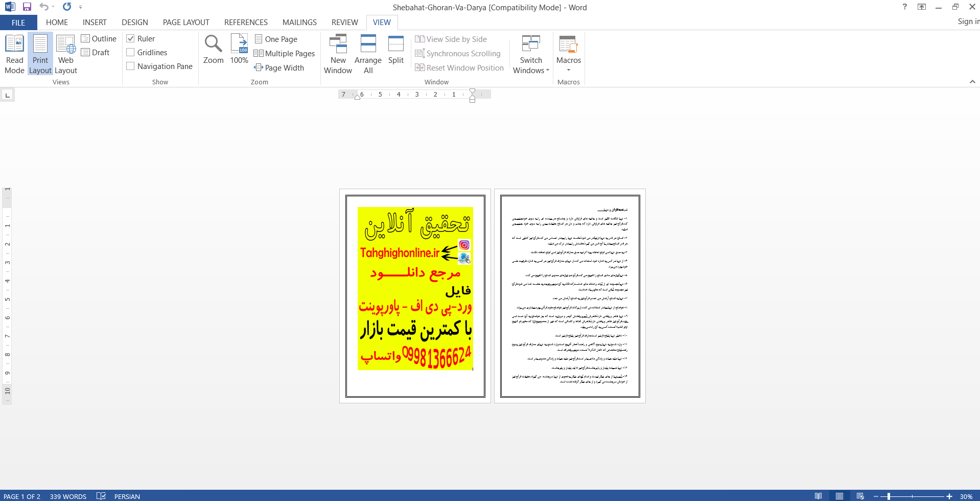The height and width of the screenshot is (501, 980).
Task: Click the left indent marker on ruler
Action: tap(357, 97)
